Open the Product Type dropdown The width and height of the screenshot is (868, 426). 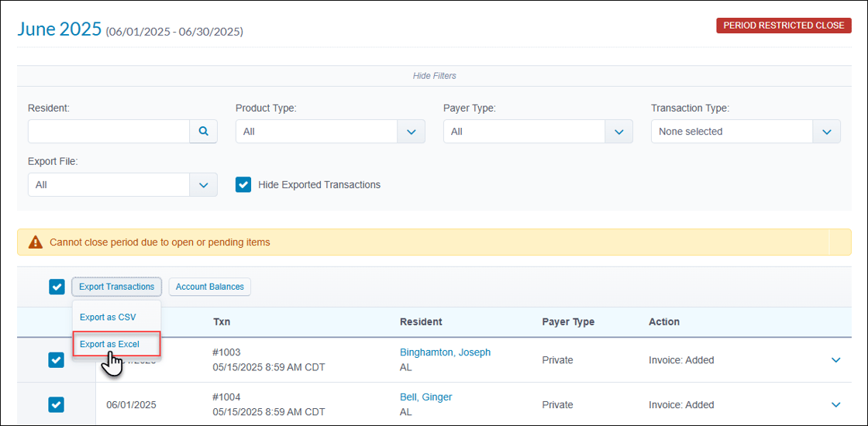click(x=330, y=132)
